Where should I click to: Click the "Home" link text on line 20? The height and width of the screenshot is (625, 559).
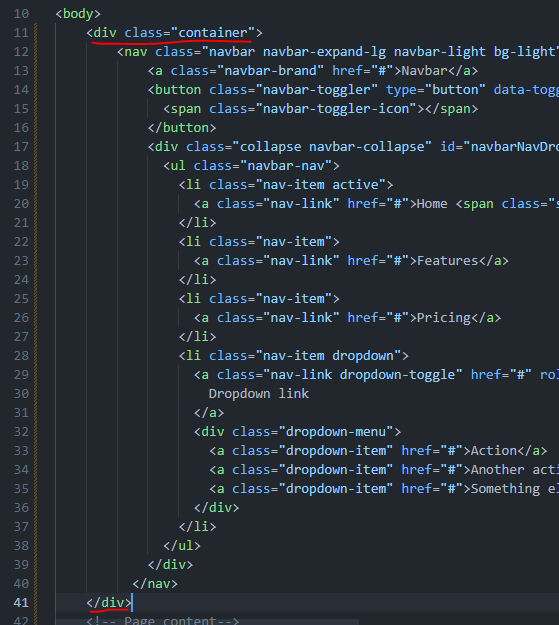pyautogui.click(x=432, y=204)
